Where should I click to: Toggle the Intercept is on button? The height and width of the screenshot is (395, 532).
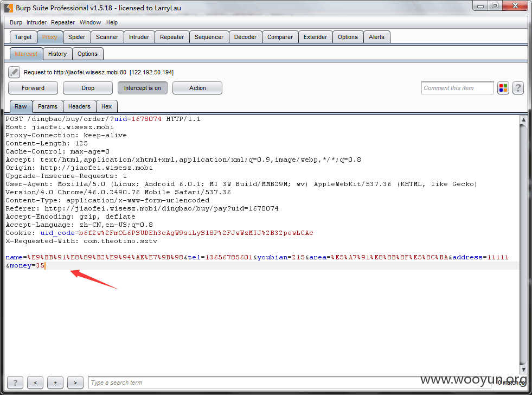pyautogui.click(x=143, y=88)
